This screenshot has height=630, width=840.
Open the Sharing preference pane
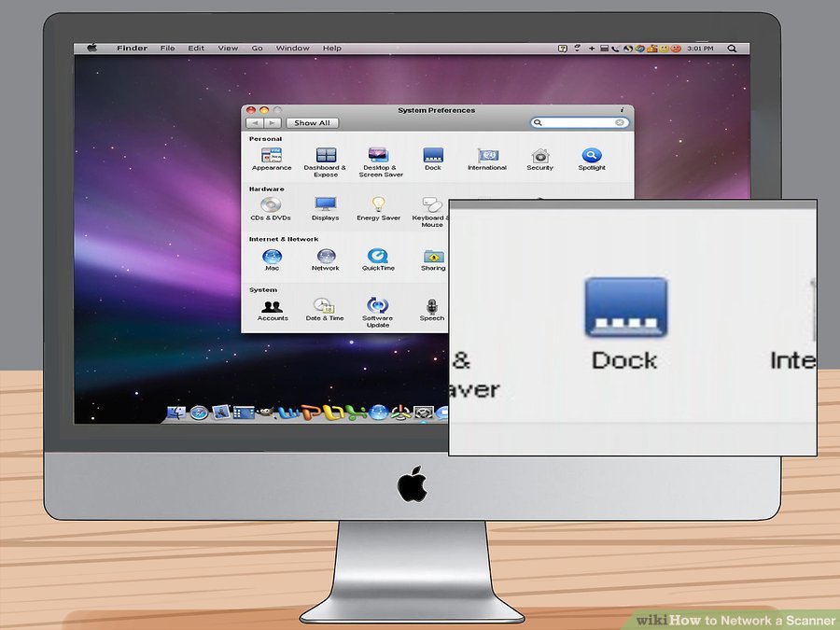(433, 259)
